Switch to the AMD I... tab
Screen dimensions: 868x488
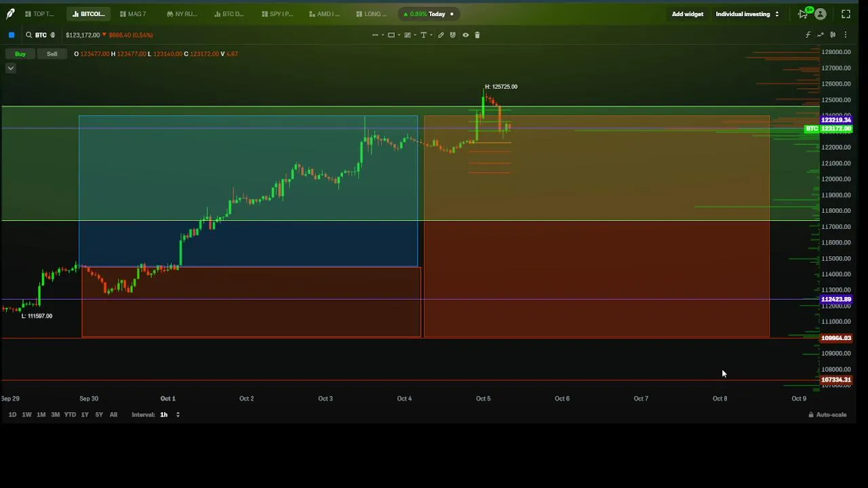[324, 14]
